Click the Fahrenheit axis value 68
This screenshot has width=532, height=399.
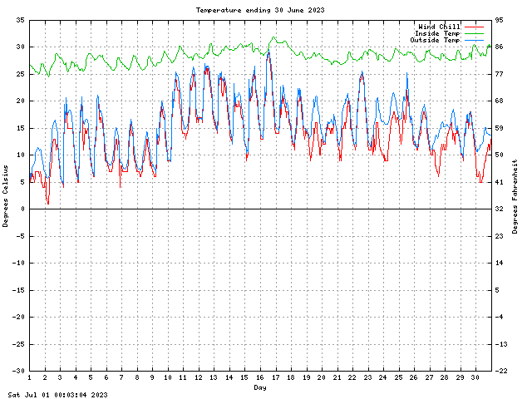pos(499,101)
